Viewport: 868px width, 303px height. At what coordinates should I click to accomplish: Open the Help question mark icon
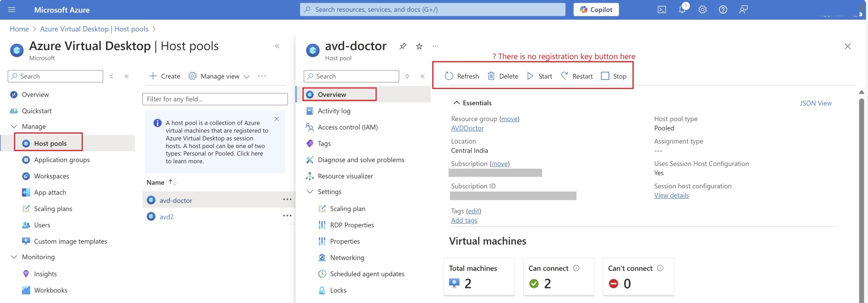pos(722,9)
